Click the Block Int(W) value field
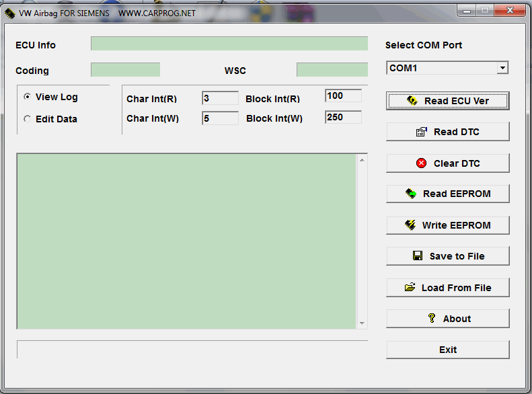 click(x=343, y=117)
